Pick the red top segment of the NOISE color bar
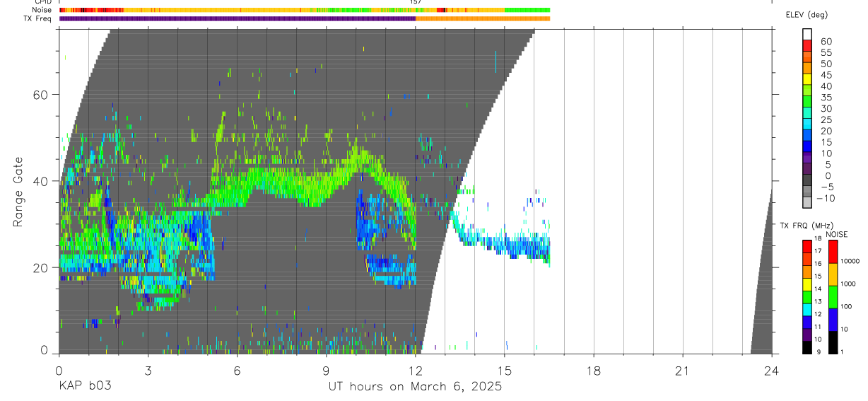This screenshot has height=401, width=868. [833, 252]
